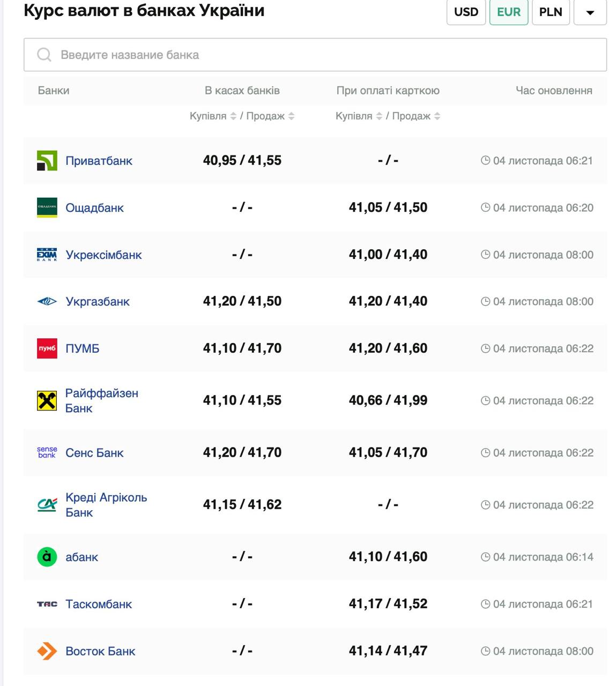Click the Credit Agricole logo icon
This screenshot has width=616, height=686.
[x=47, y=505]
